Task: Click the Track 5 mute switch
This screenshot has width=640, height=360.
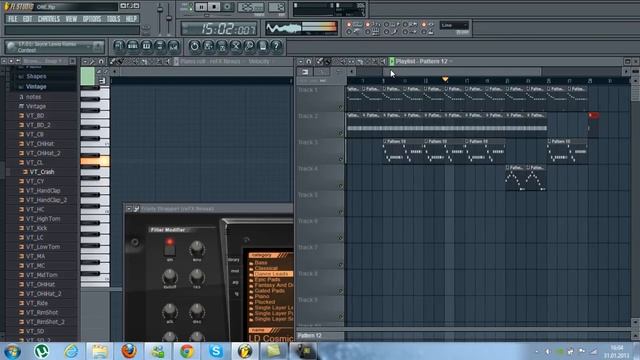Action: click(x=340, y=212)
